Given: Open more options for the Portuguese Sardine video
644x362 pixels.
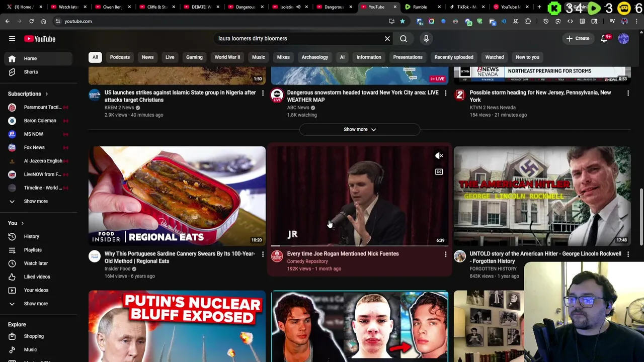Looking at the screenshot, I should click(263, 254).
